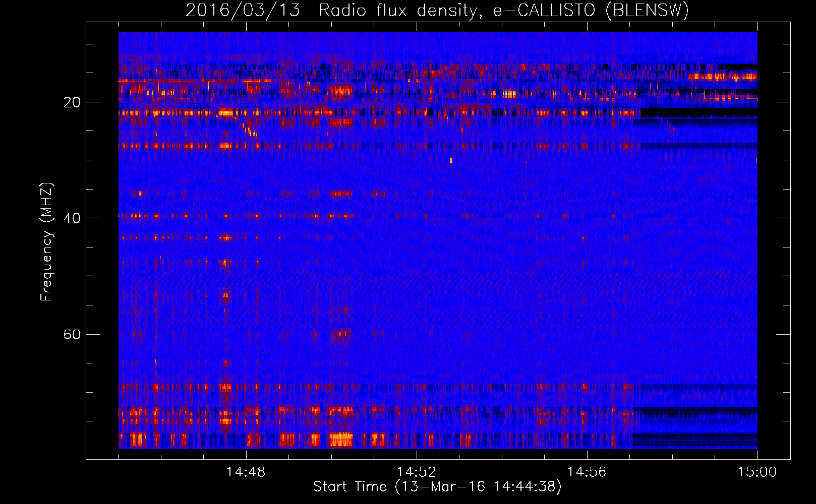Click the "14:56" time tick label
This screenshot has height=504, width=816.
(587, 472)
